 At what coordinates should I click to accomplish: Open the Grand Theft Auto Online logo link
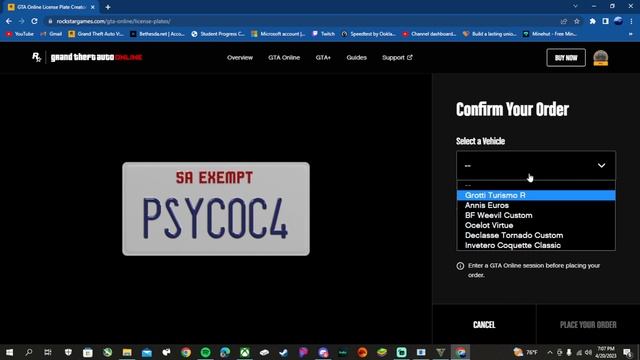[96, 58]
